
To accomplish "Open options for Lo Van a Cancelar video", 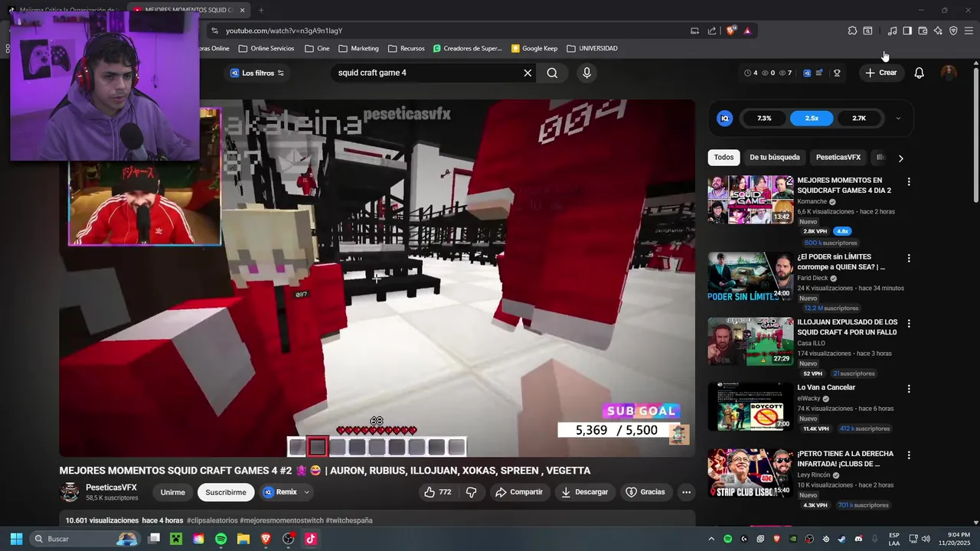I will 909,389.
